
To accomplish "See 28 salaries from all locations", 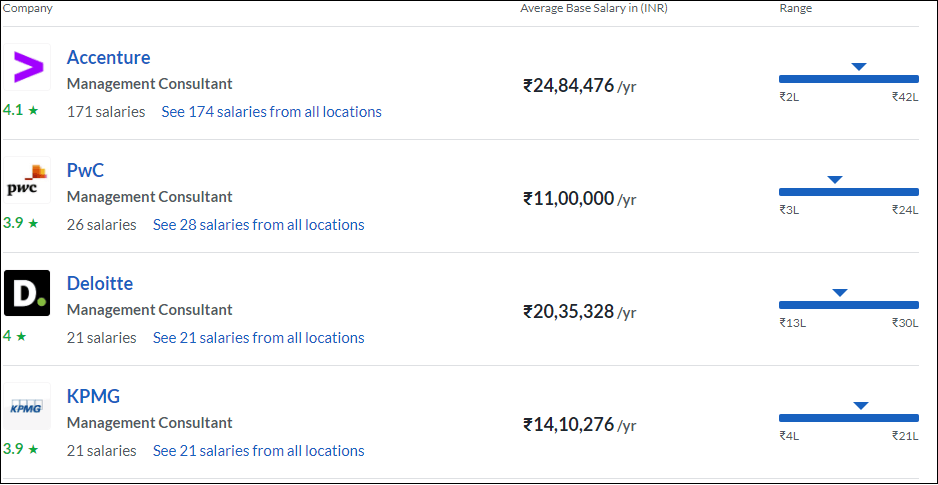I will (258, 225).
